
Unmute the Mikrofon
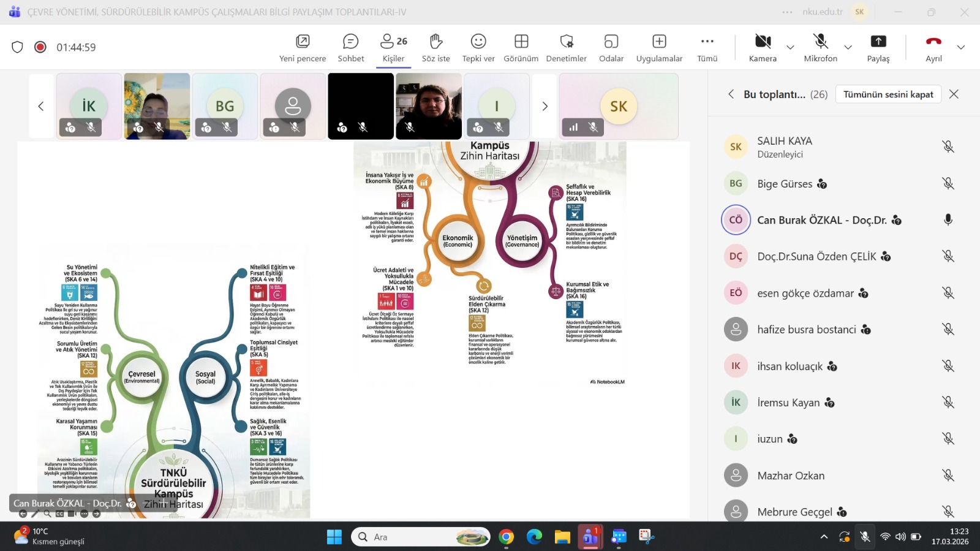click(x=820, y=47)
